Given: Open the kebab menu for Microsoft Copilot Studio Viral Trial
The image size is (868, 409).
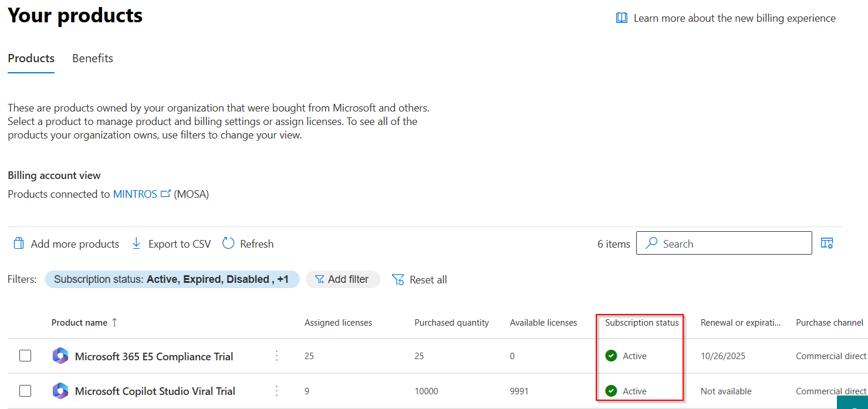Looking at the screenshot, I should [276, 391].
